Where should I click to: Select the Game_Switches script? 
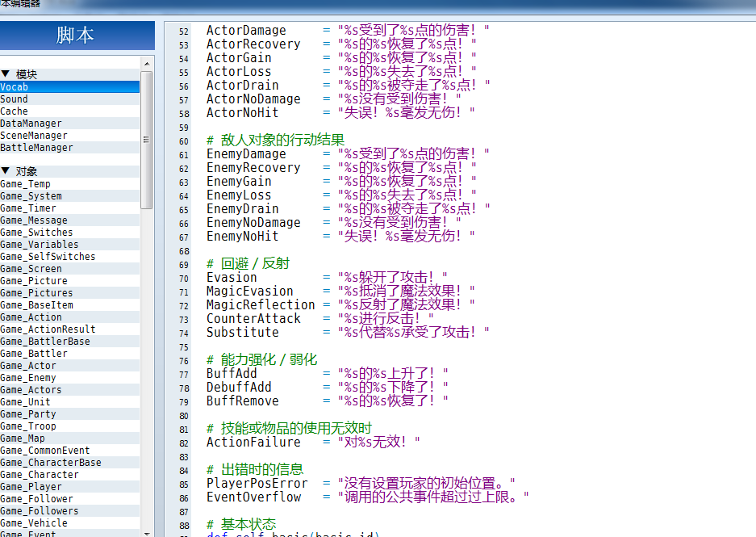pyautogui.click(x=69, y=232)
